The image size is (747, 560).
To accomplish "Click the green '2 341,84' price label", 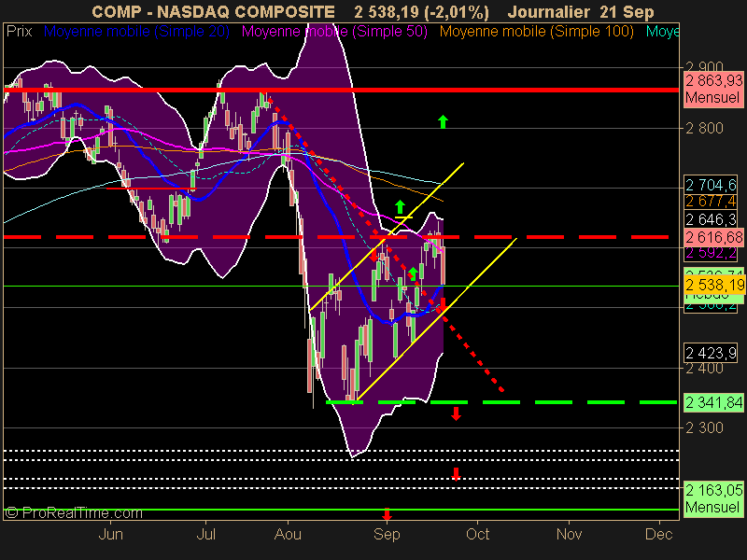I will point(713,402).
